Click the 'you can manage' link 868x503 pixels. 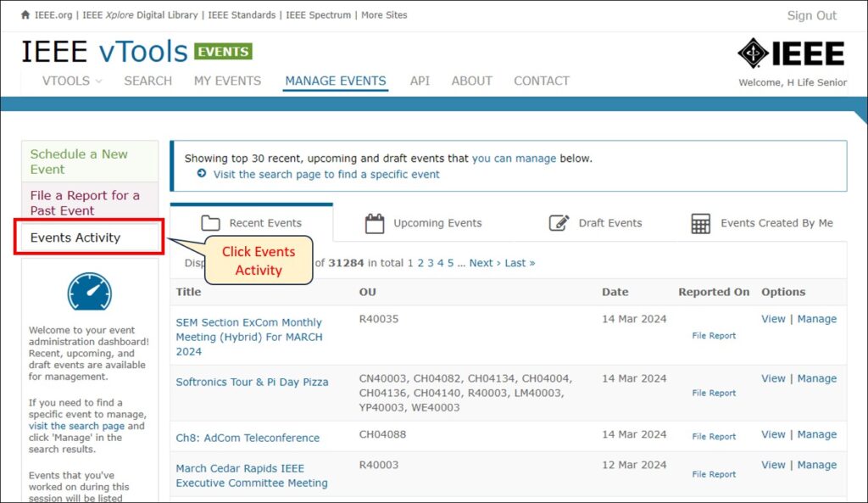pos(514,159)
